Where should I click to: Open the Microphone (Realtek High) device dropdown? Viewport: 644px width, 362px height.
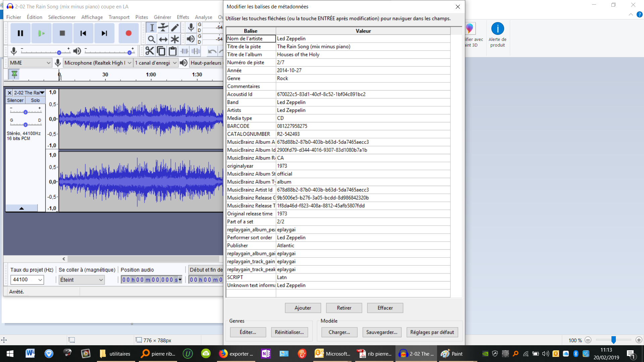[x=98, y=63]
